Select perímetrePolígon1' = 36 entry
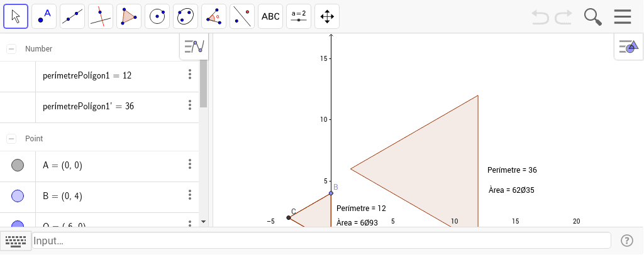Screen dimensions: 644x255 [x=89, y=106]
